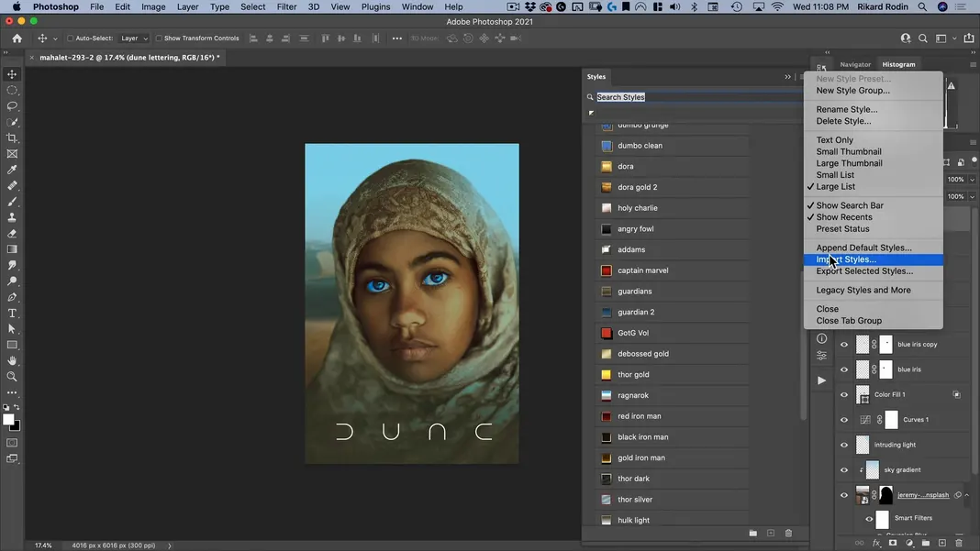Select the Eyedropper tool
980x551 pixels.
pyautogui.click(x=12, y=170)
